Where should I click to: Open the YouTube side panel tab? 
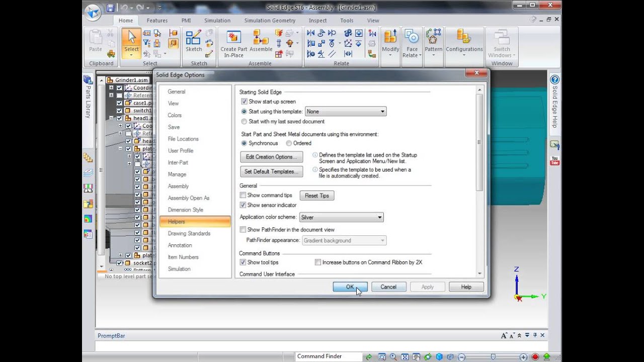point(554,161)
